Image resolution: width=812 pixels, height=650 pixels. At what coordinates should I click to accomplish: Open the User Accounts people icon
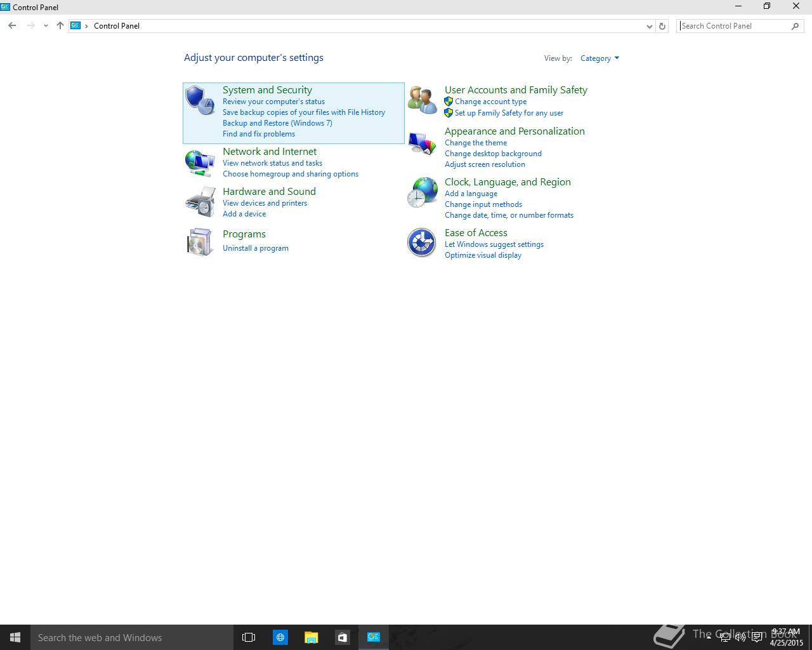tap(422, 100)
